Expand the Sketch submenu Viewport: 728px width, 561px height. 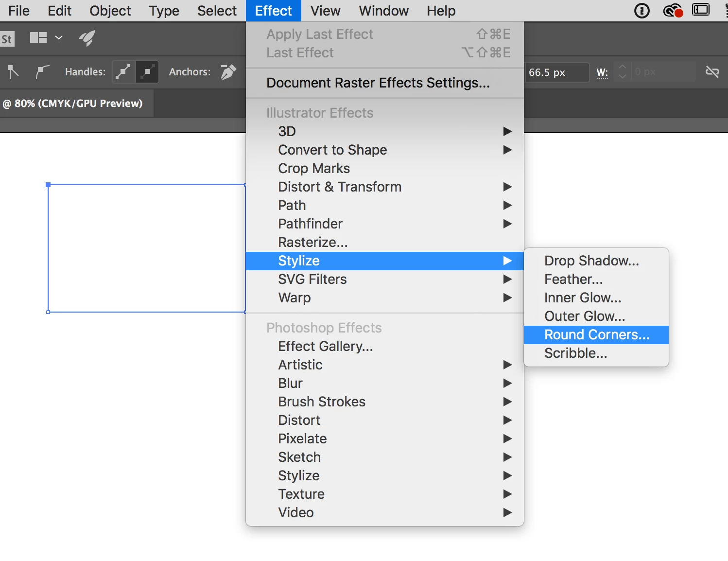click(x=385, y=457)
